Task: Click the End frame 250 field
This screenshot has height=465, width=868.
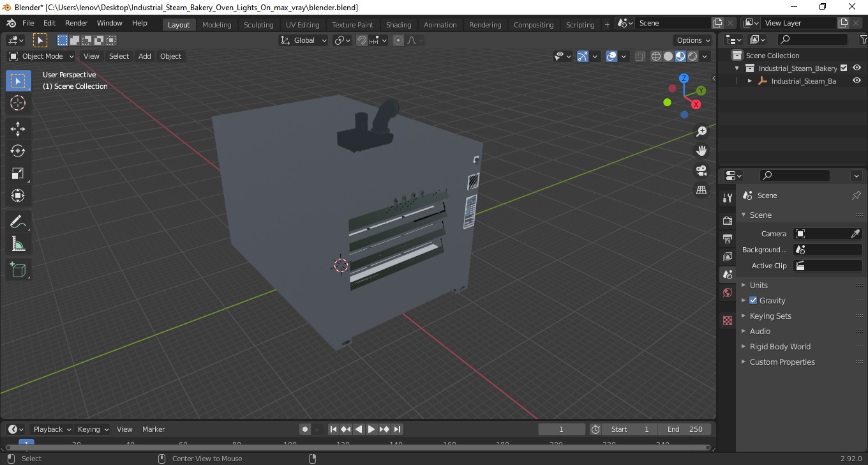Action: [685, 429]
